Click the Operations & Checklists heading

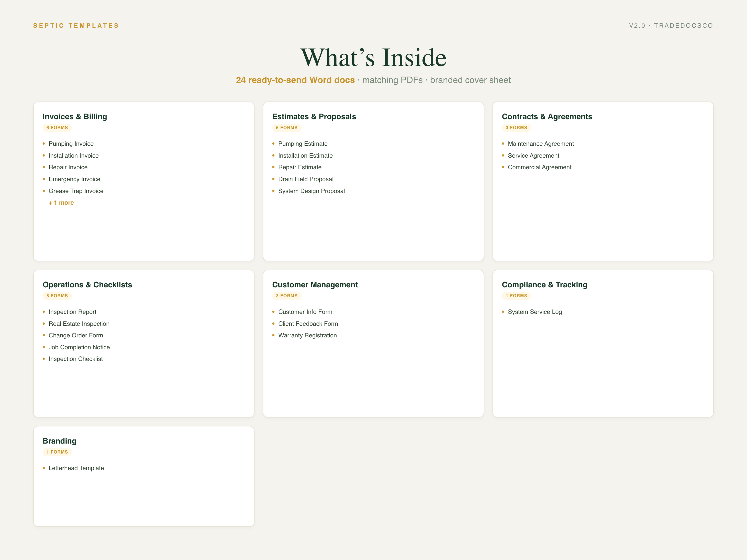coord(87,285)
